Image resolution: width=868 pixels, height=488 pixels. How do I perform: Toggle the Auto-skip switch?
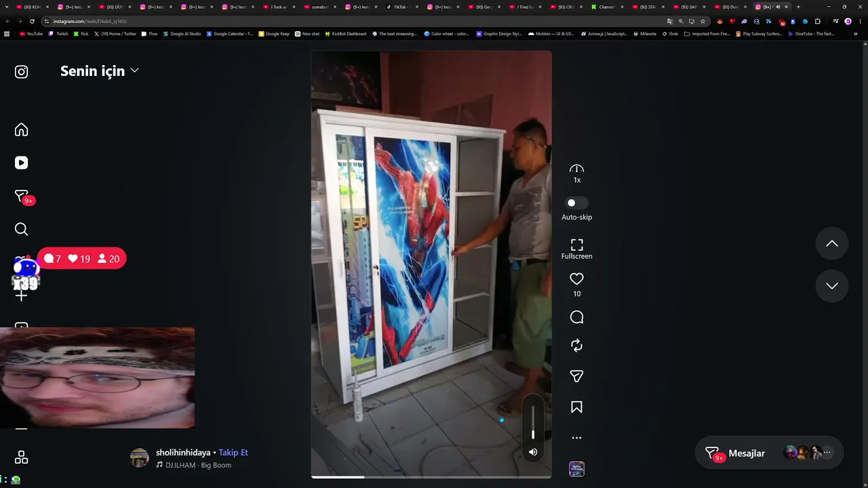click(x=576, y=203)
